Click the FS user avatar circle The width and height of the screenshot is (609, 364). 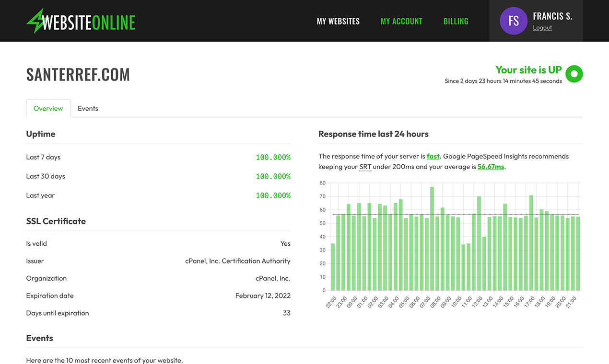tap(514, 21)
